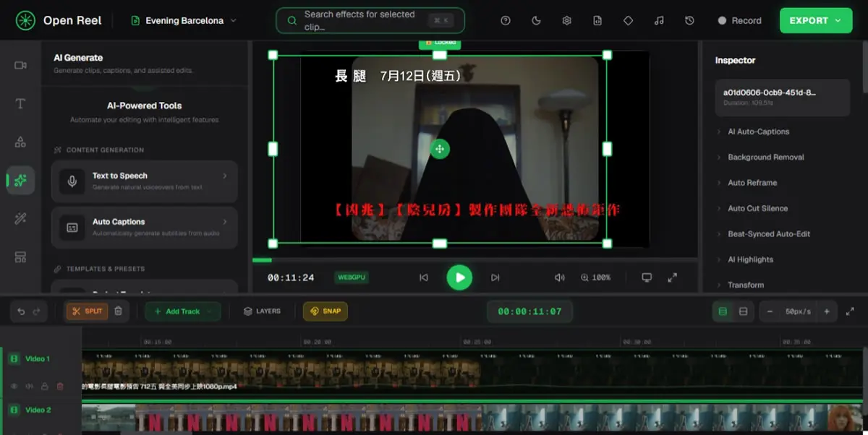Skip to previous frame or clip start
The width and height of the screenshot is (868, 435).
click(x=424, y=277)
